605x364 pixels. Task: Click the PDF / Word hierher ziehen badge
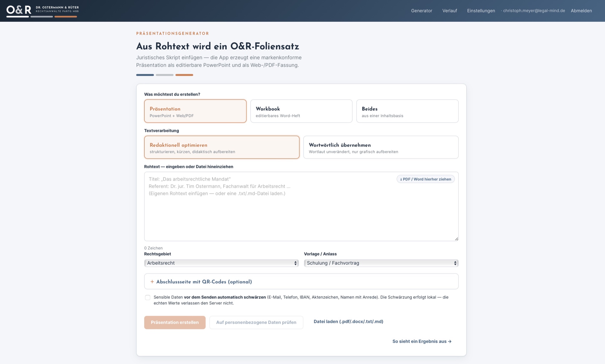pos(426,179)
